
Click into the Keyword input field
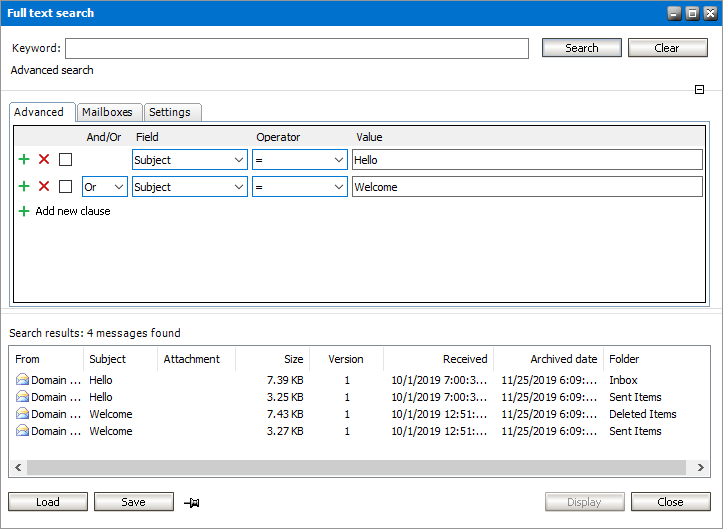296,48
